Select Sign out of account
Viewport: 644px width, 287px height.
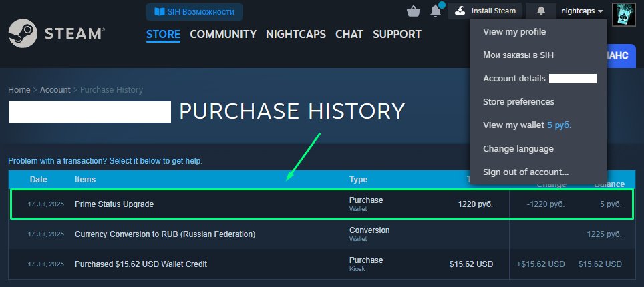(x=526, y=172)
